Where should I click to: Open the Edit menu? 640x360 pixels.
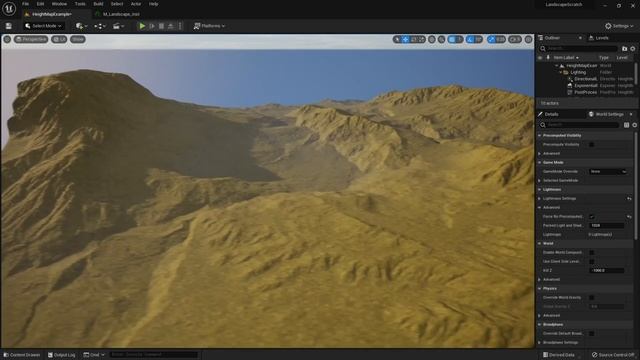click(x=40, y=4)
